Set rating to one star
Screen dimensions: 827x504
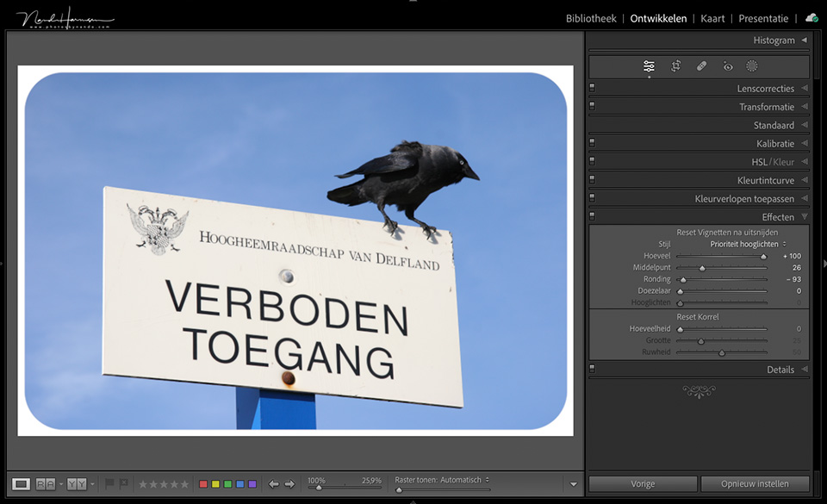pos(142,484)
